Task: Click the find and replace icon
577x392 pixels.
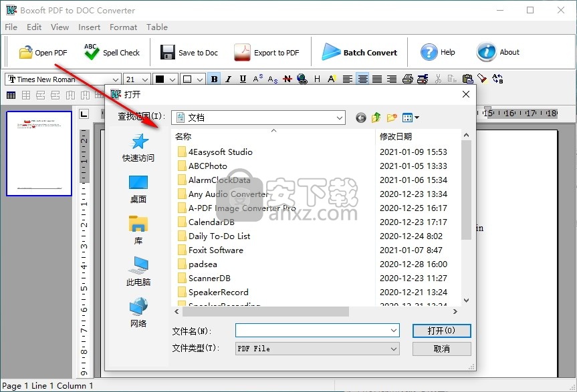Action: point(497,79)
